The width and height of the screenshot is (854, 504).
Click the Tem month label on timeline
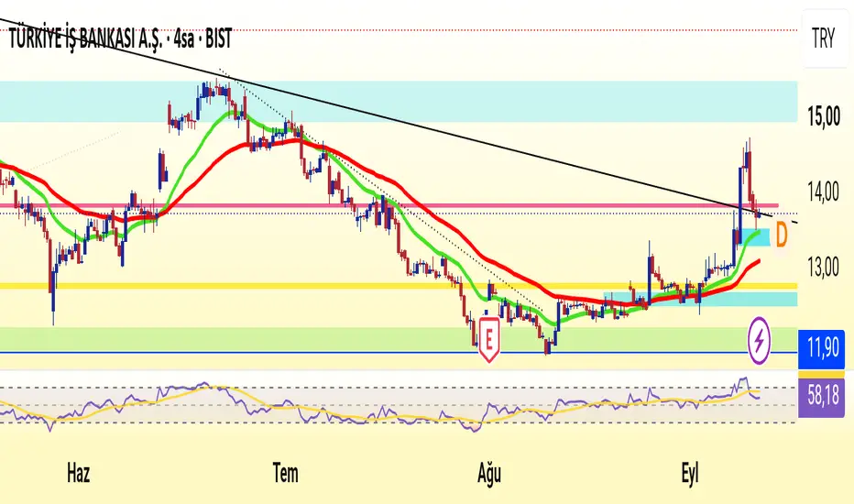click(285, 473)
